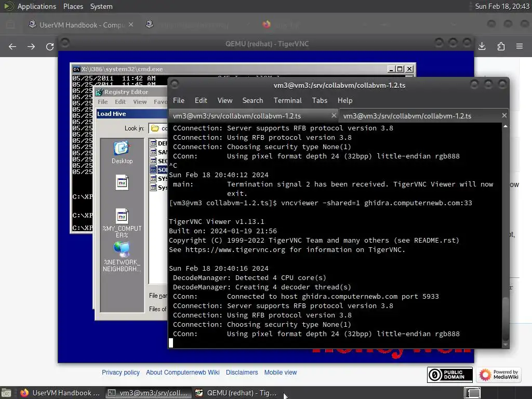Open the System menu in top panel

pos(101,6)
